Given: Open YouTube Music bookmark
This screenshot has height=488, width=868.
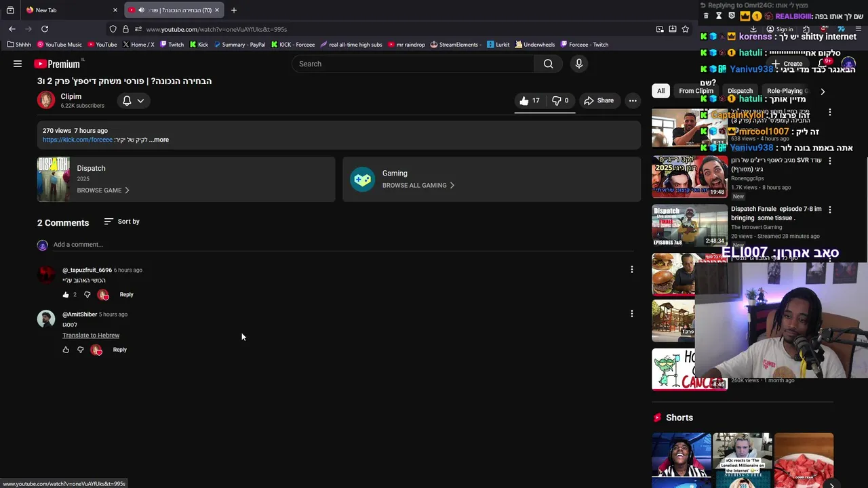Looking at the screenshot, I should (x=59, y=45).
